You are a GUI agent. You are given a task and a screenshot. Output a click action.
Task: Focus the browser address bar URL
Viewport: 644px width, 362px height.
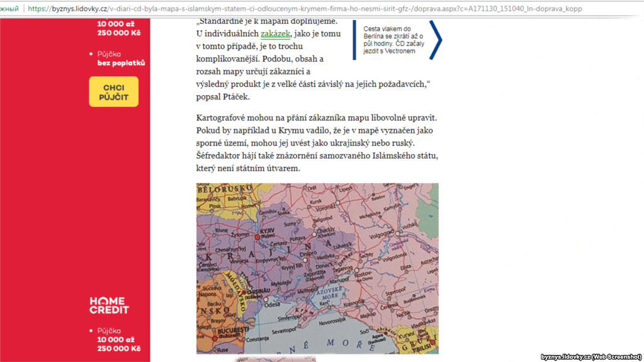[x=302, y=9]
